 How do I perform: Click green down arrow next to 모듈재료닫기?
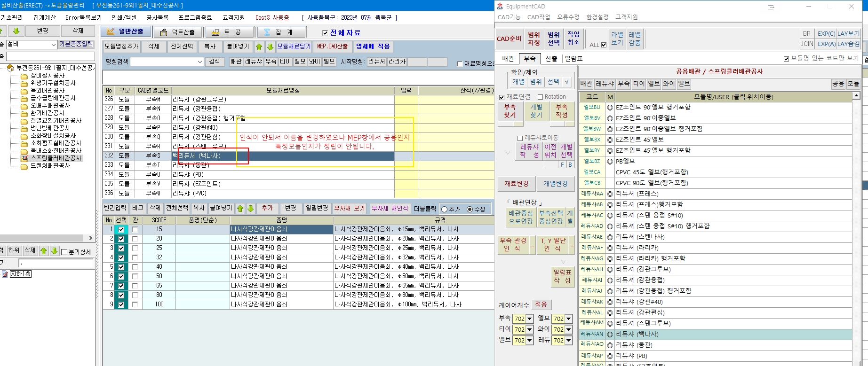coord(270,47)
